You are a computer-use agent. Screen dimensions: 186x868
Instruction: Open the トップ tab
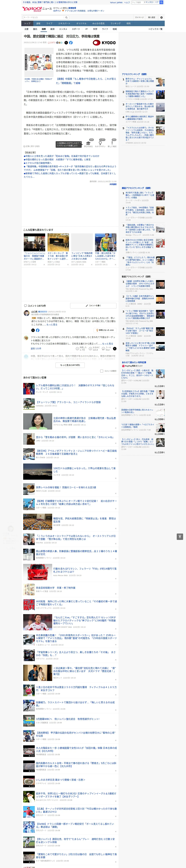27,24
